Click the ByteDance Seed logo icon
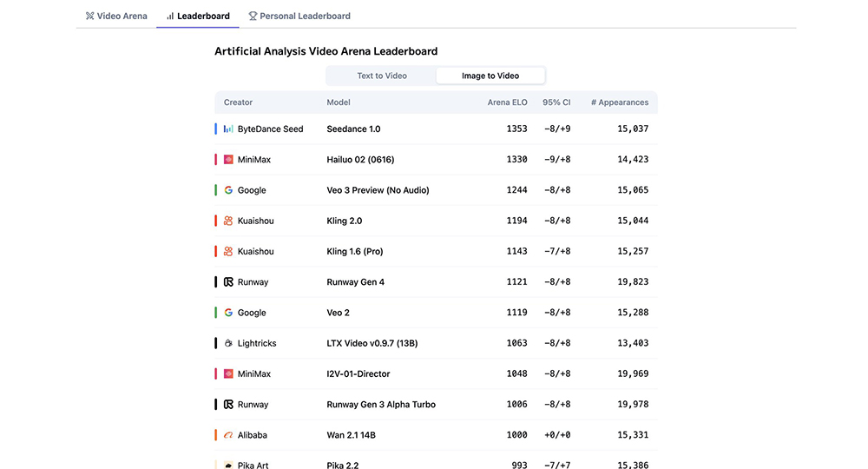 click(228, 129)
